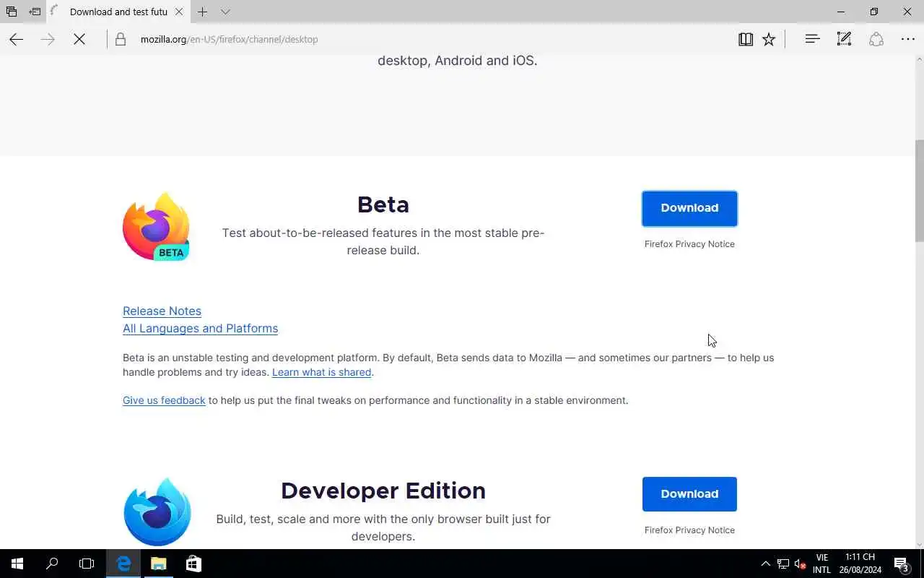The height and width of the screenshot is (578, 924).
Task: Open the Windows Start menu
Action: [17, 564]
